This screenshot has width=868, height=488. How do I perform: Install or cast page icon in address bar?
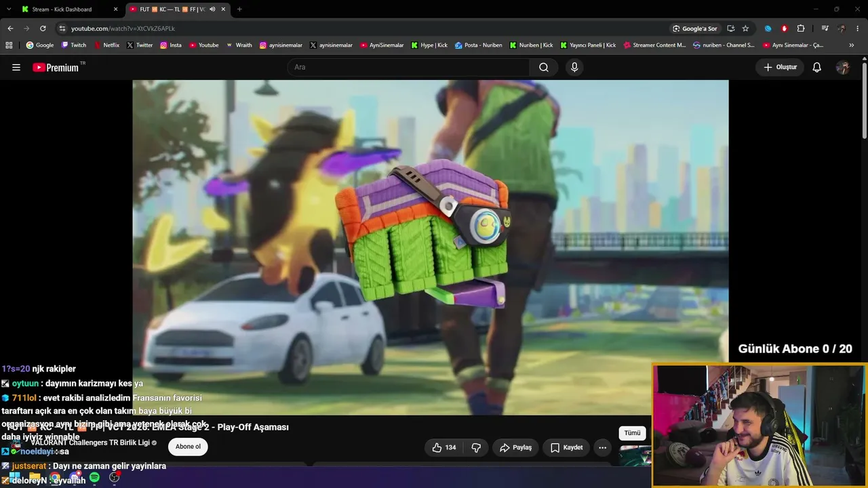(730, 28)
